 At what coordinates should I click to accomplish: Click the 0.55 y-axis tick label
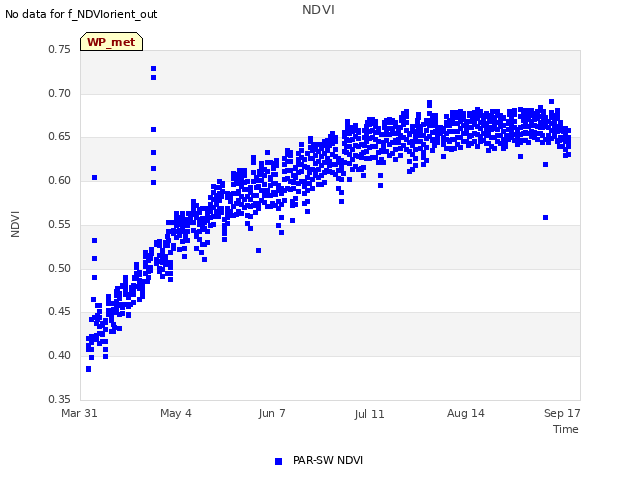59,224
